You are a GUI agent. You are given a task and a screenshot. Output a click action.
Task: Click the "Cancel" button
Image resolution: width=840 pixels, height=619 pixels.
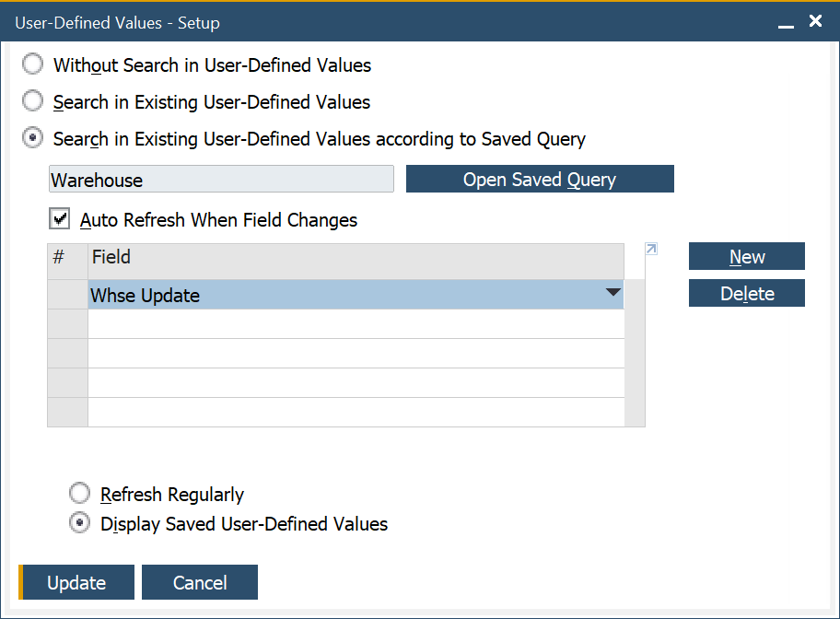(199, 582)
